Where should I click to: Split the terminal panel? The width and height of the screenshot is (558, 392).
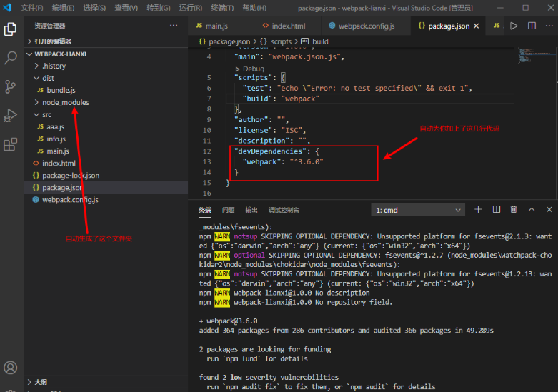pos(496,209)
